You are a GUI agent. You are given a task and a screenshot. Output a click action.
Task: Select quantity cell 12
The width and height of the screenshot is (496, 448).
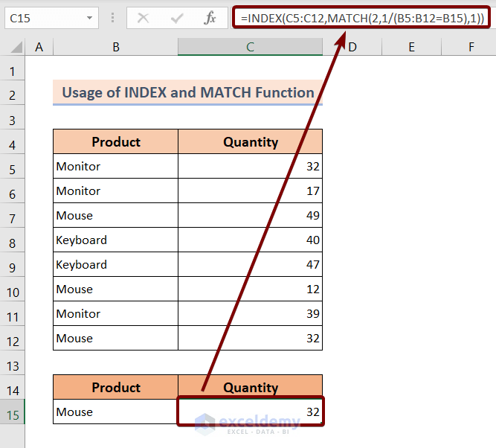(250, 289)
